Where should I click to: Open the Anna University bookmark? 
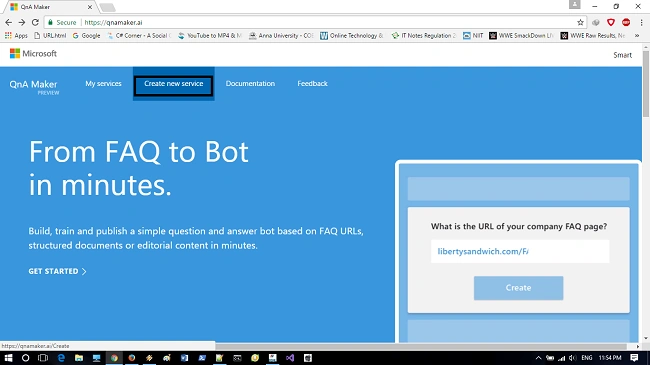[281, 36]
